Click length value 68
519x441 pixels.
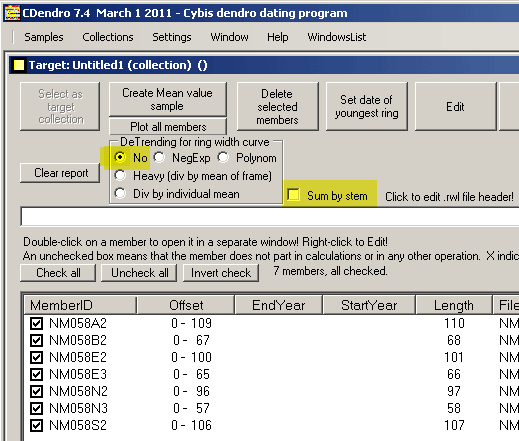click(x=454, y=340)
